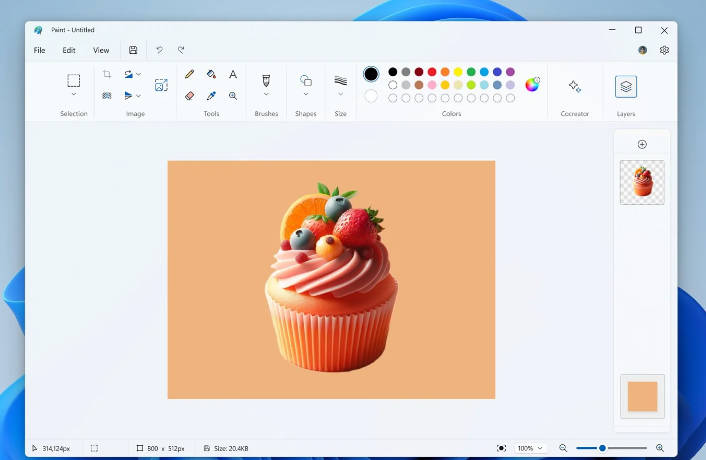The width and height of the screenshot is (706, 460).
Task: Pick the indigo color swatch
Action: (497, 72)
